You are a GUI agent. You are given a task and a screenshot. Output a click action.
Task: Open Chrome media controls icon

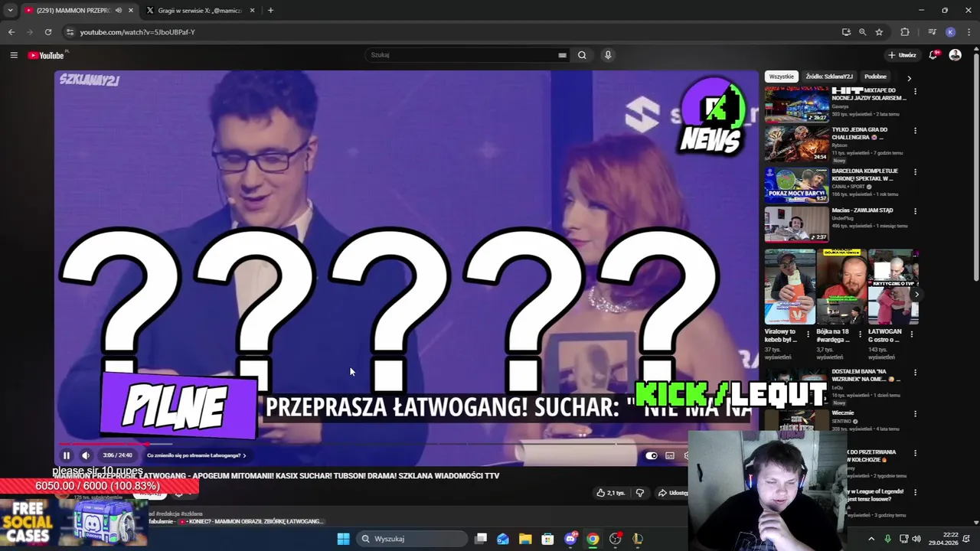click(932, 32)
